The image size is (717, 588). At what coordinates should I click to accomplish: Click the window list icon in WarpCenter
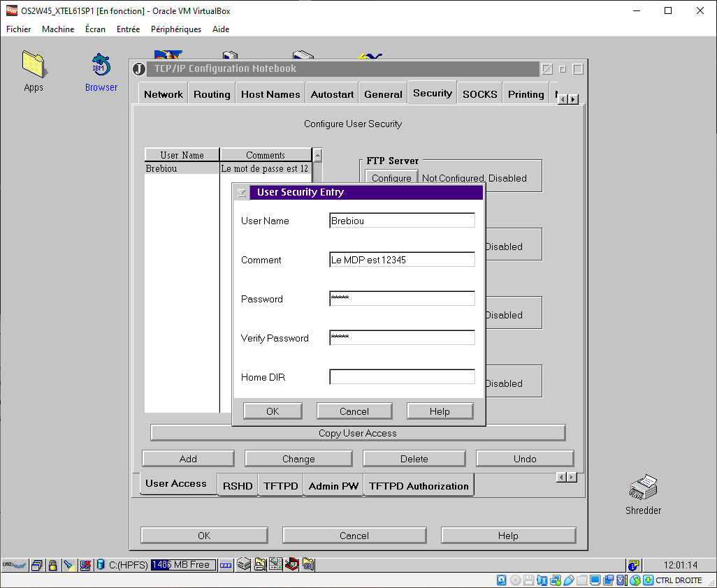(x=37, y=565)
